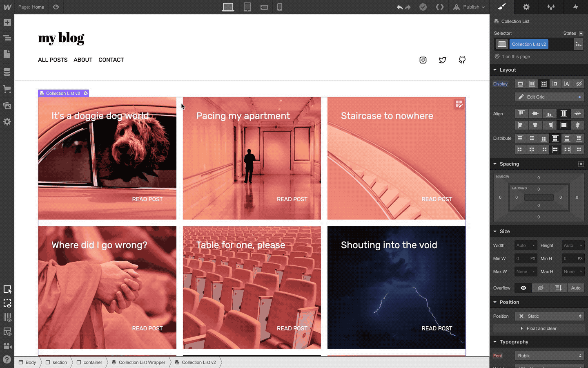
Task: Open the Ecommerce cart panel
Action: click(7, 89)
